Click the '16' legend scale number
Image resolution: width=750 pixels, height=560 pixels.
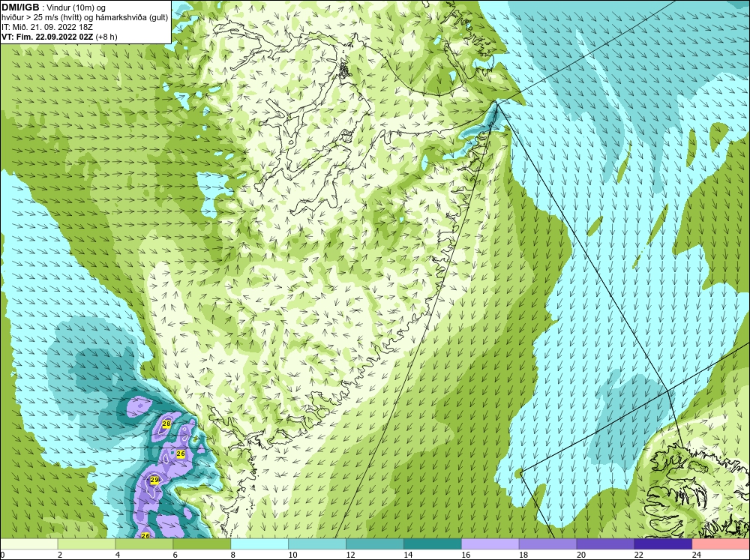pyautogui.click(x=466, y=555)
